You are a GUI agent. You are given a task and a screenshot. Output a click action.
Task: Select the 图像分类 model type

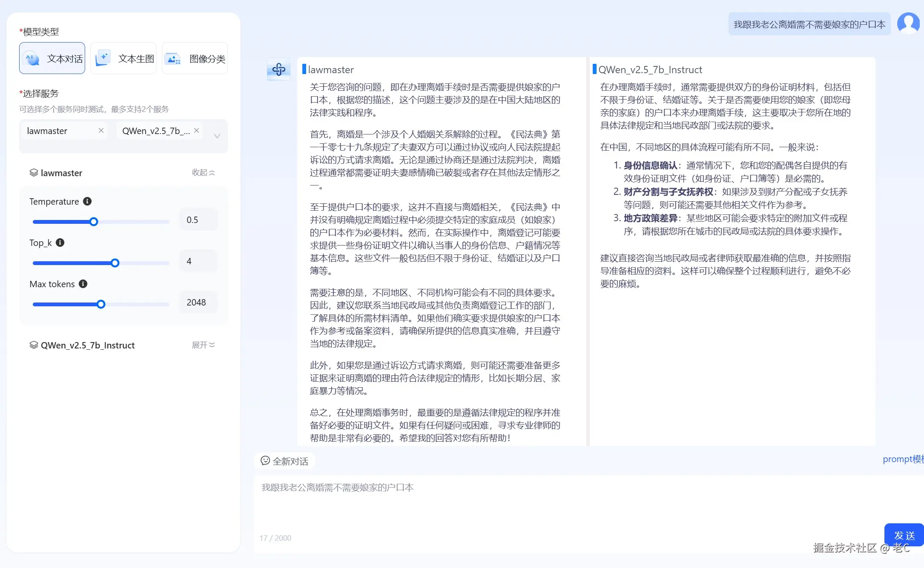point(195,58)
